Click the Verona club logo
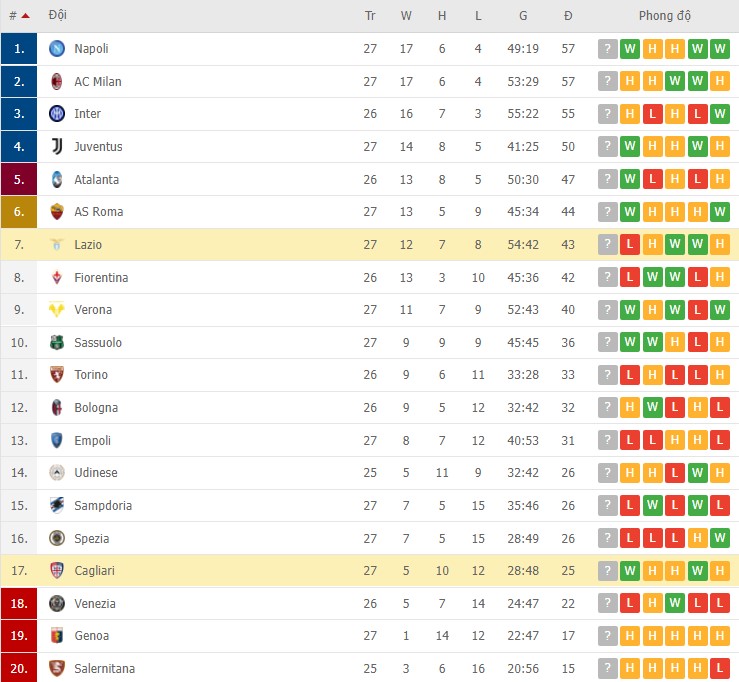739x682 pixels. pos(57,310)
